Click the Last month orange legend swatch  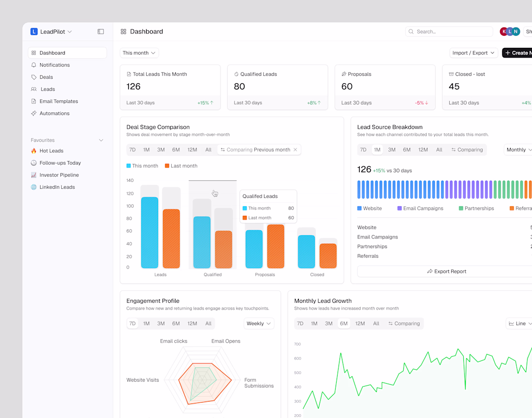167,166
